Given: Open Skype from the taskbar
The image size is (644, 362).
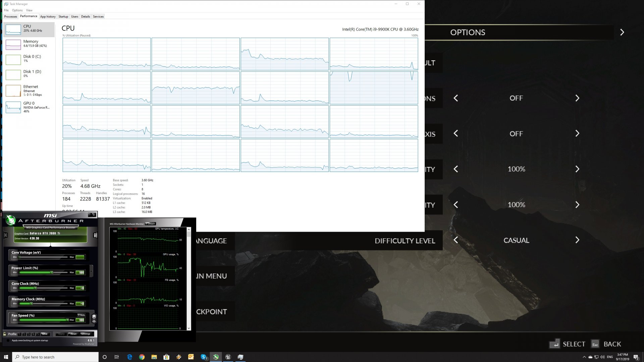Looking at the screenshot, I should point(204,357).
